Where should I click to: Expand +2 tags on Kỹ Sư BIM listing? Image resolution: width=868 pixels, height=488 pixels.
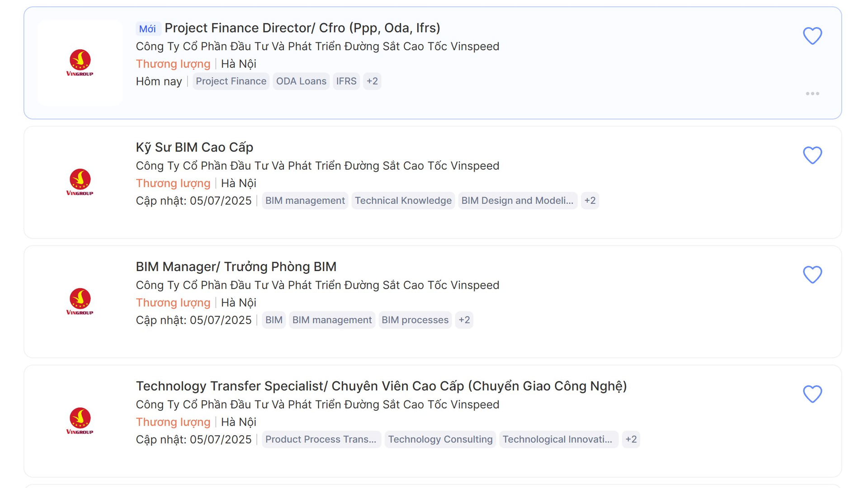click(590, 201)
